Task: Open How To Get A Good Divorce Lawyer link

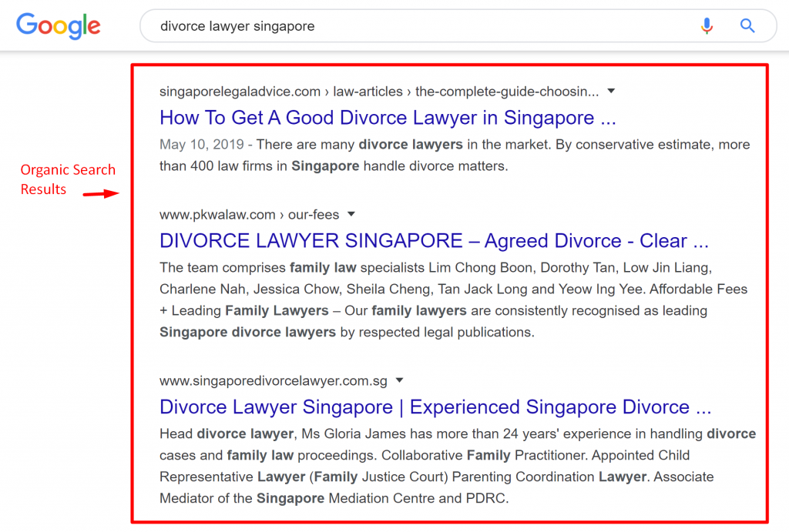Action: tap(388, 118)
